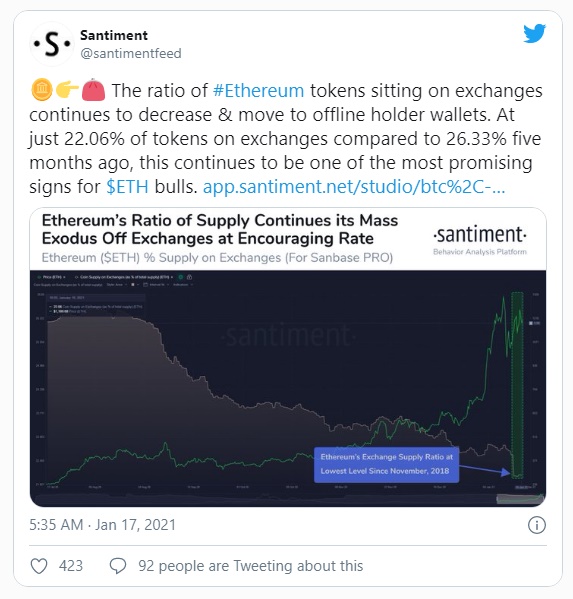Pick the metric color swatch in chart settings
Screen dimensions: 573x599
134,285
